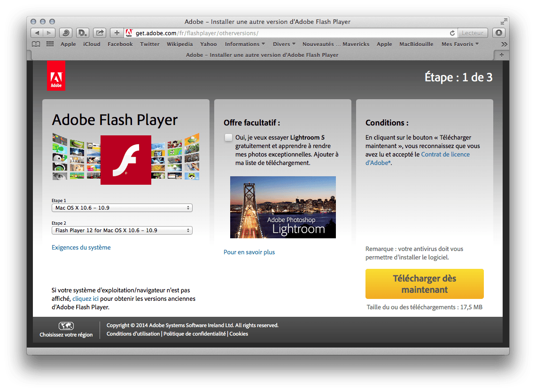
Task: Open the Nouveautés ... Mavericks bookmark
Action: coord(336,44)
